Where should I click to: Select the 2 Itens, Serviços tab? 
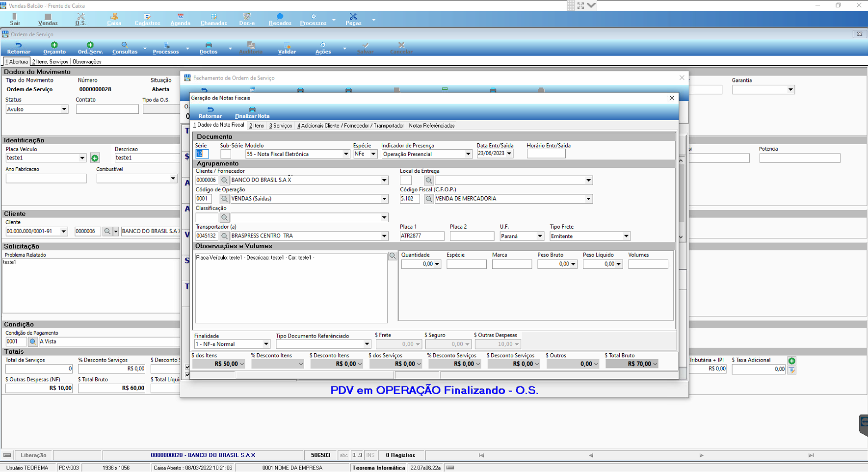pos(50,62)
